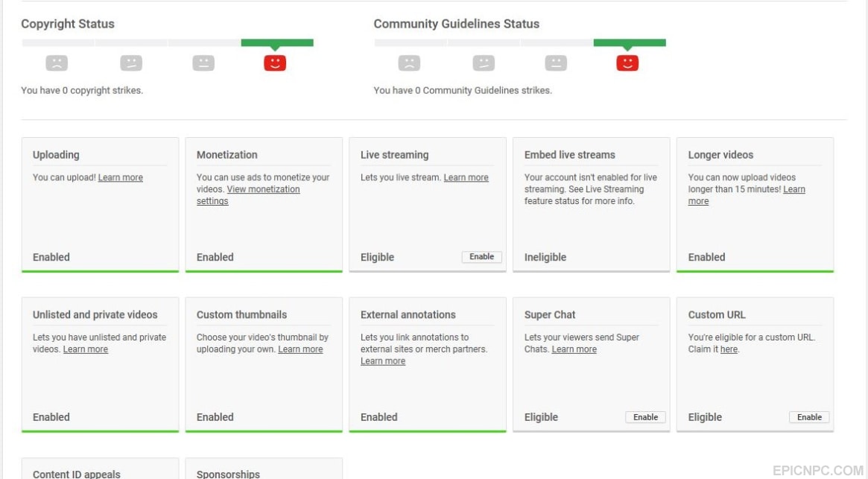868x479 pixels.
Task: Click the Sponsorships card title
Action: point(228,474)
